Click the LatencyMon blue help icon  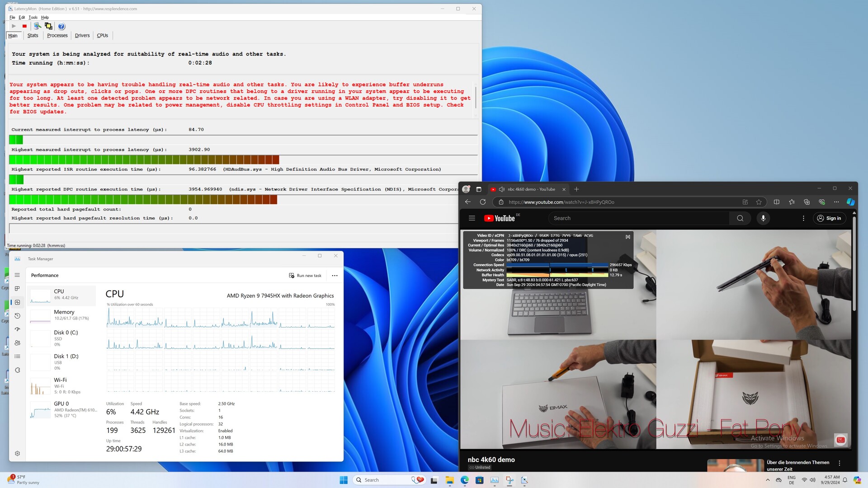[x=61, y=26]
